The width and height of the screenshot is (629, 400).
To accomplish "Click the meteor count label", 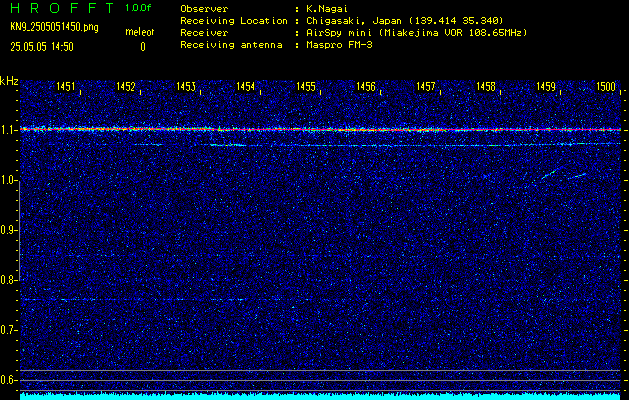I will [140, 32].
